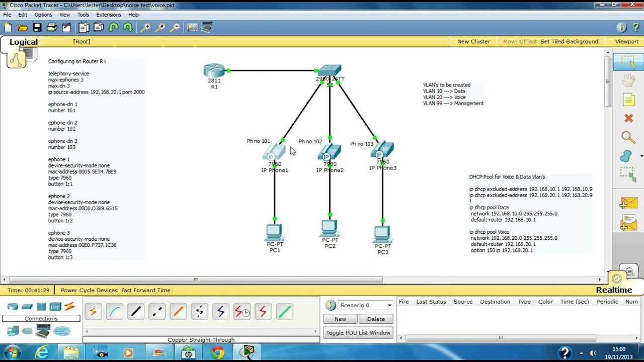Viewport: 644px width, 362px height.
Task: Click the Zoom In toolbar icon
Action: click(145, 28)
